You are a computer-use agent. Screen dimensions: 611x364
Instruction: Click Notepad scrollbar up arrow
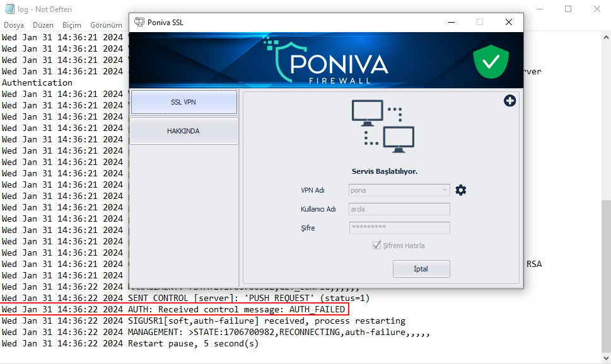pyautogui.click(x=606, y=37)
